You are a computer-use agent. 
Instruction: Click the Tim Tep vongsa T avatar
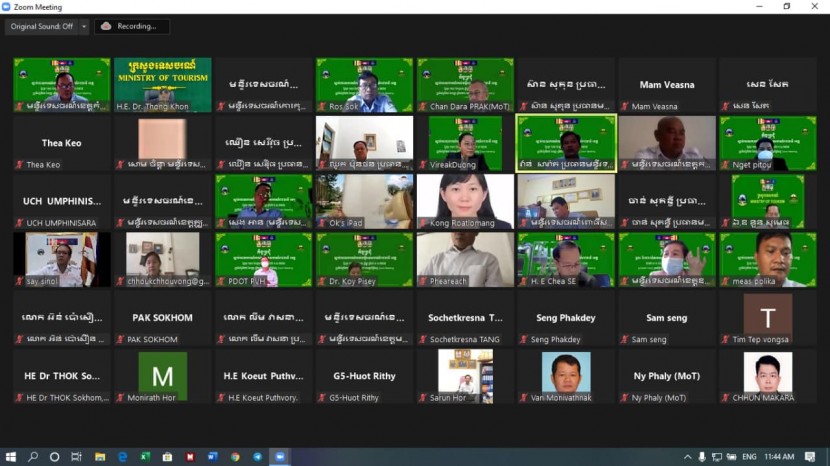point(768,318)
